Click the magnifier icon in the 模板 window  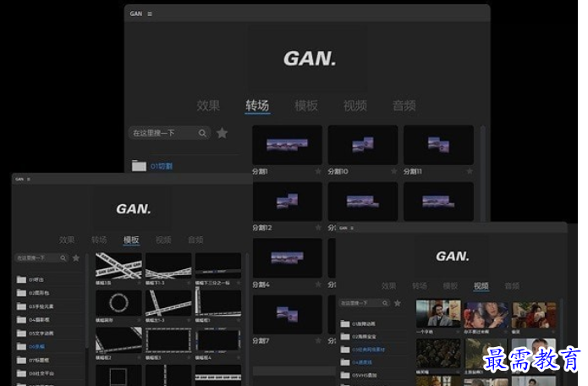(63, 258)
